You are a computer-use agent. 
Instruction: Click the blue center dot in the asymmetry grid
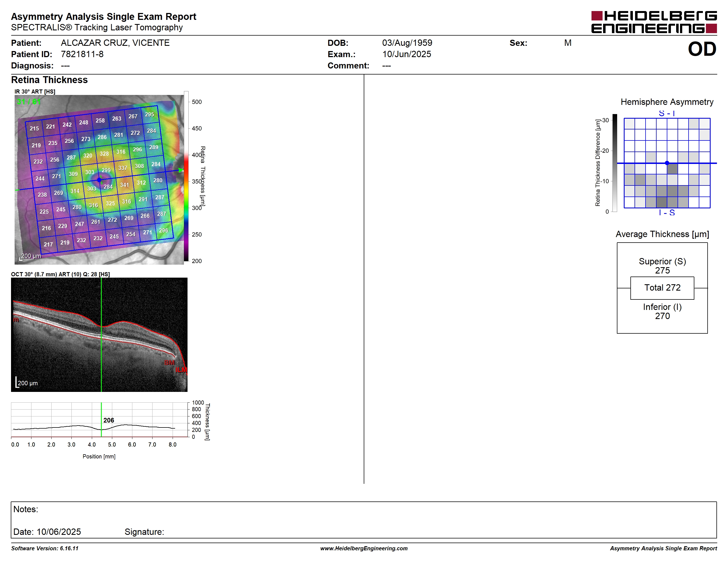(667, 163)
